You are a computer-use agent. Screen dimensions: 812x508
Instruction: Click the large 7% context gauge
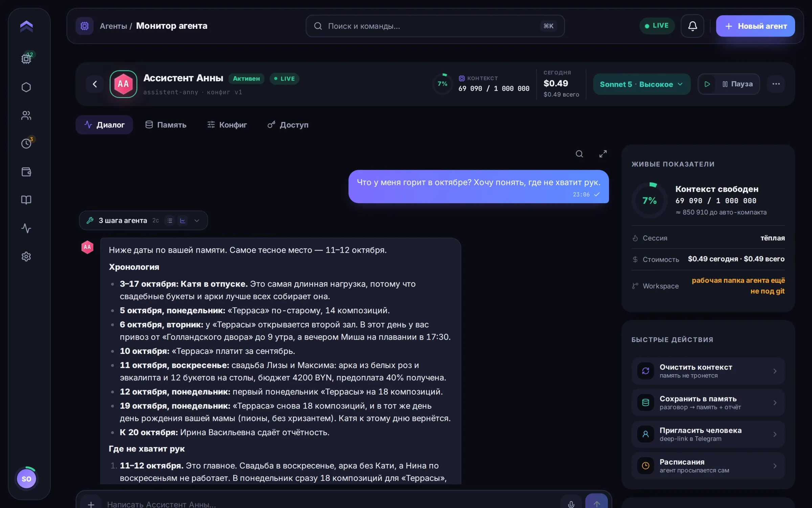pos(649,200)
